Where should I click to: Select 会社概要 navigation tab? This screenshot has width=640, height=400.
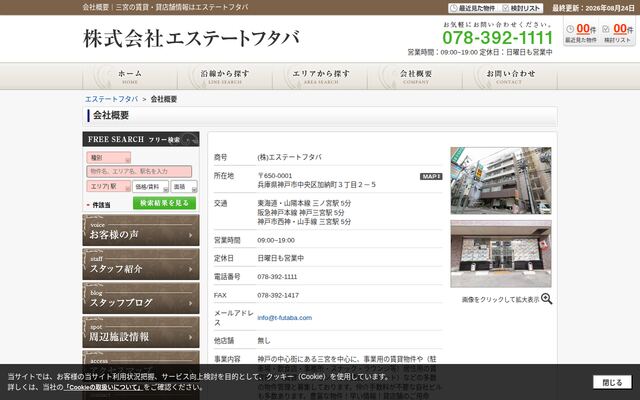416,76
